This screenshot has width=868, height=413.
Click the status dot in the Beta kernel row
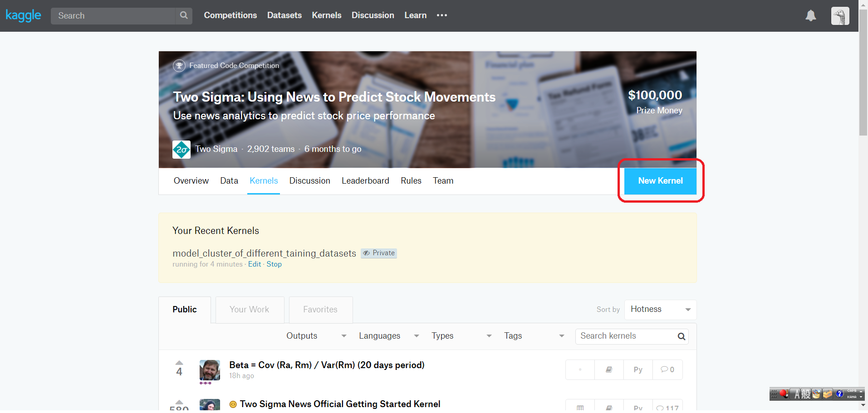pos(580,369)
